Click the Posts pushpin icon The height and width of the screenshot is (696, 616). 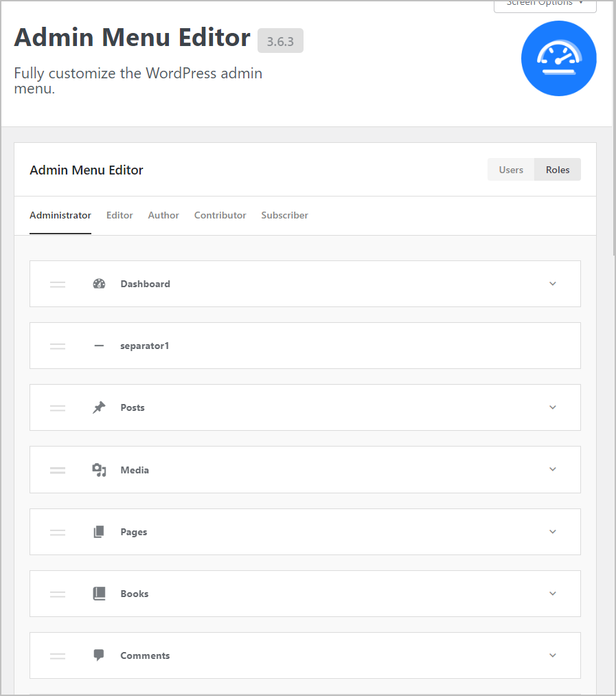click(x=99, y=407)
